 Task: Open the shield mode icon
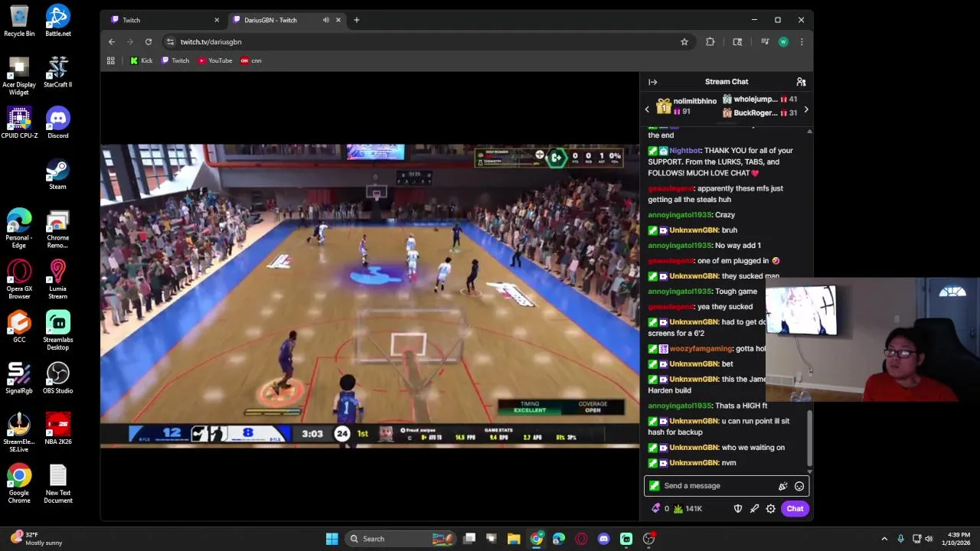(x=738, y=509)
